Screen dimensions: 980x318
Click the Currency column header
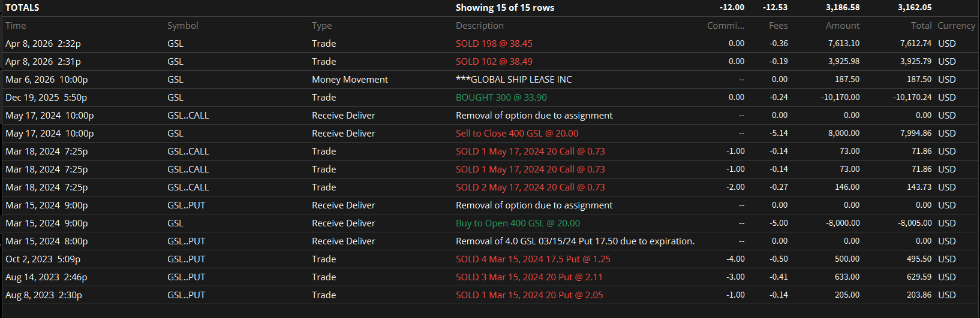(x=956, y=26)
